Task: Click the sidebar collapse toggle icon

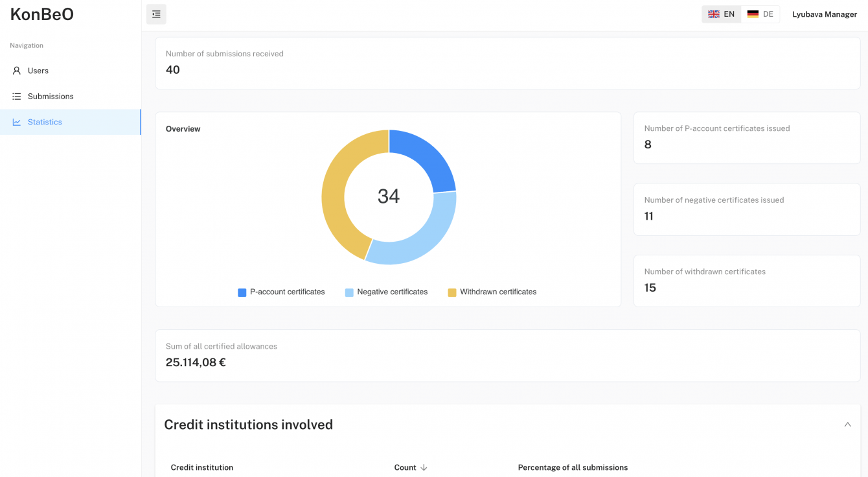Action: pos(156,14)
